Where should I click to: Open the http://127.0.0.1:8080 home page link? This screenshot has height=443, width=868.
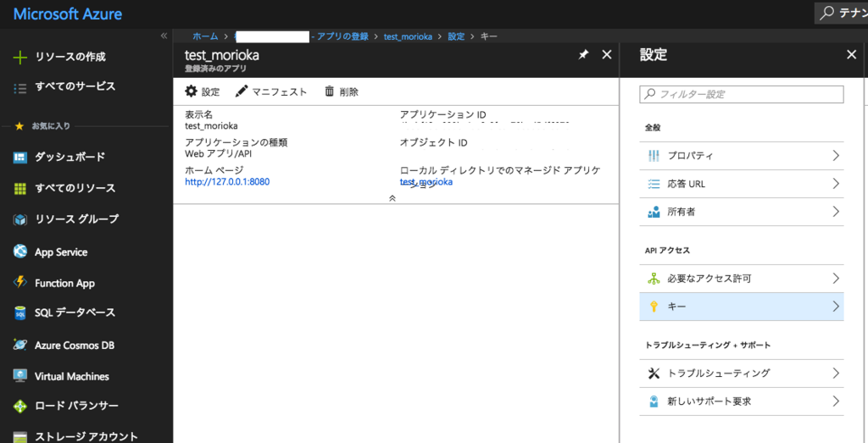point(227,182)
